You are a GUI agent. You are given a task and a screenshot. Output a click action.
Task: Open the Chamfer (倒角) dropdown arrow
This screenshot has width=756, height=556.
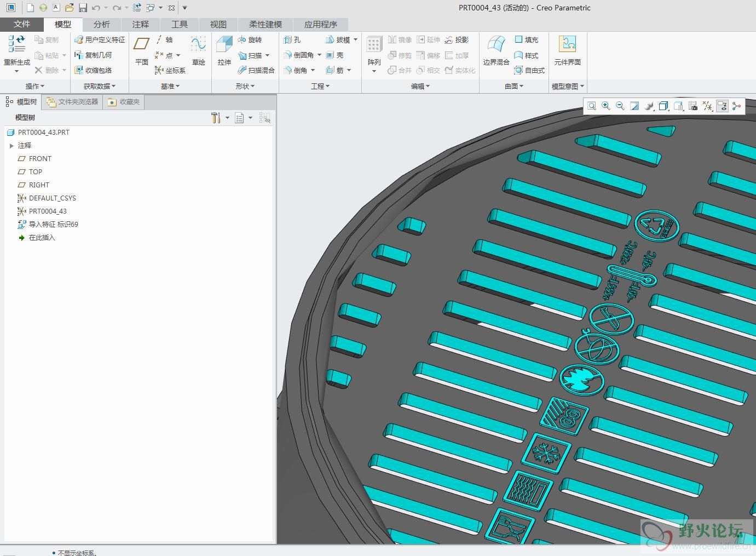coord(313,71)
